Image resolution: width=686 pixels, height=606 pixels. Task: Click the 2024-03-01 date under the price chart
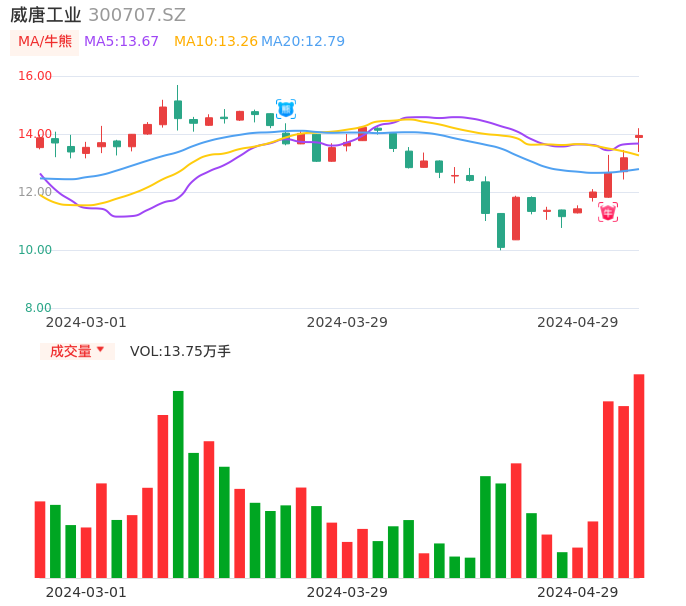pyautogui.click(x=86, y=322)
